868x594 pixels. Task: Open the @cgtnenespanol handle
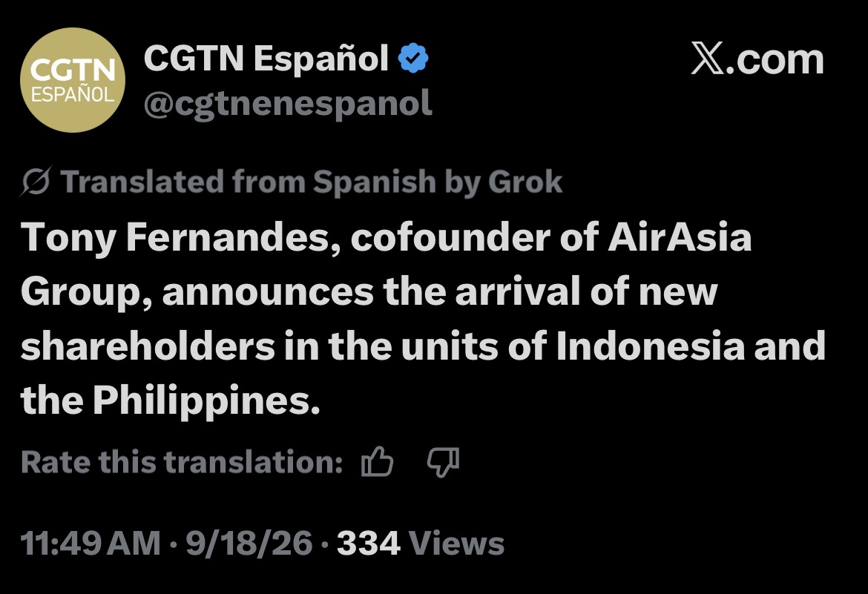[x=288, y=104]
